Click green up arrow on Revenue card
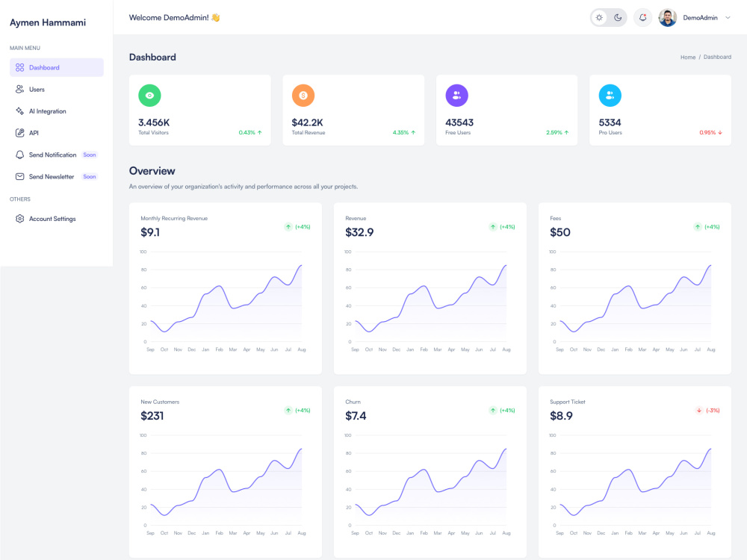 (x=493, y=227)
